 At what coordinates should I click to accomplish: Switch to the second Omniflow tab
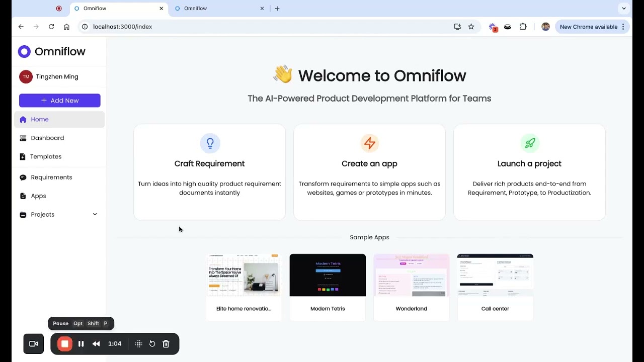[219, 9]
